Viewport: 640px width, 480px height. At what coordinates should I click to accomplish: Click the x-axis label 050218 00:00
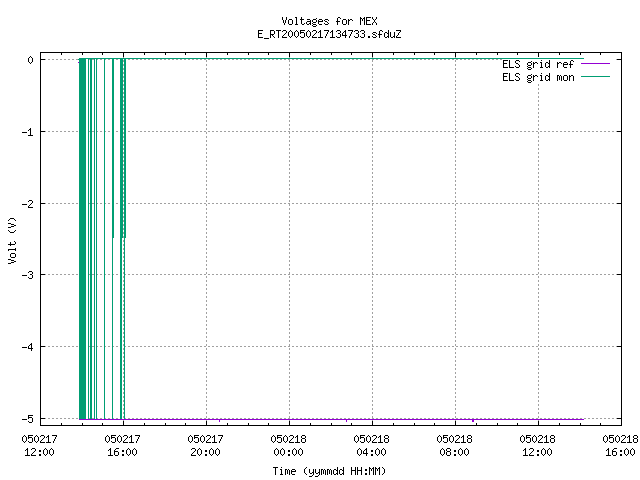[x=288, y=446]
